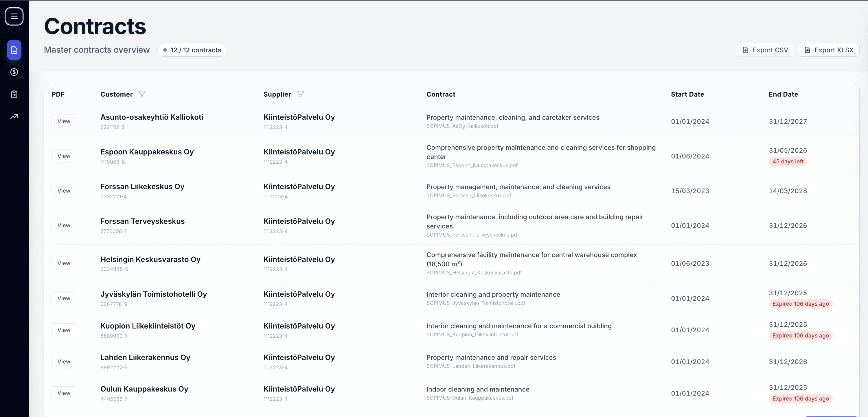Open the trending chart sidebar icon
This screenshot has width=868, height=417.
[x=14, y=117]
